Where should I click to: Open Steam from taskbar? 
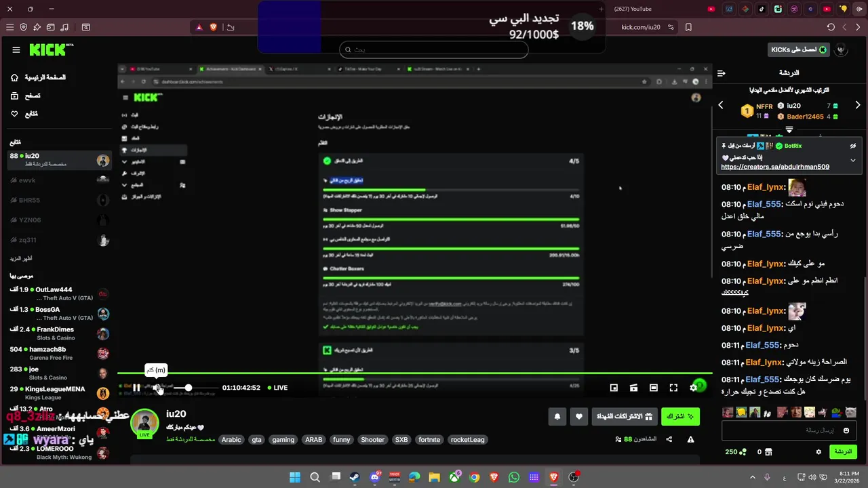(x=355, y=477)
